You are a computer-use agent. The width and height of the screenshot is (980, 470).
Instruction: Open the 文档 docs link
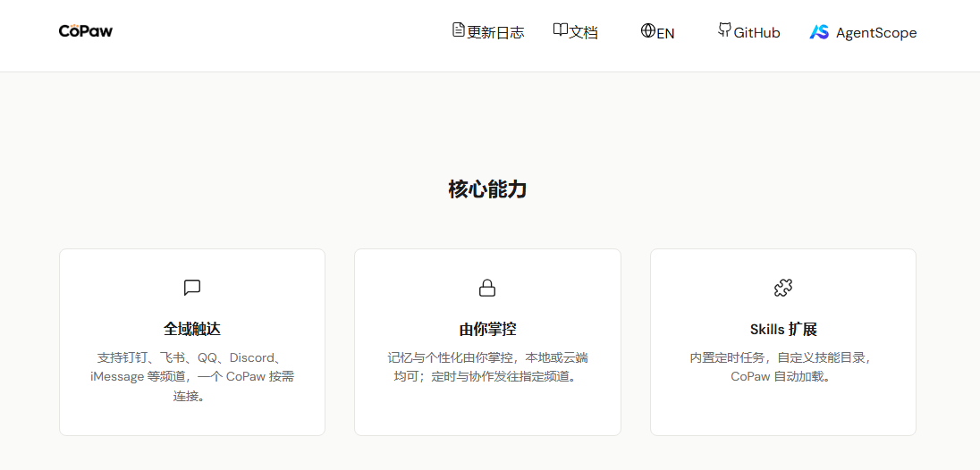point(583,32)
